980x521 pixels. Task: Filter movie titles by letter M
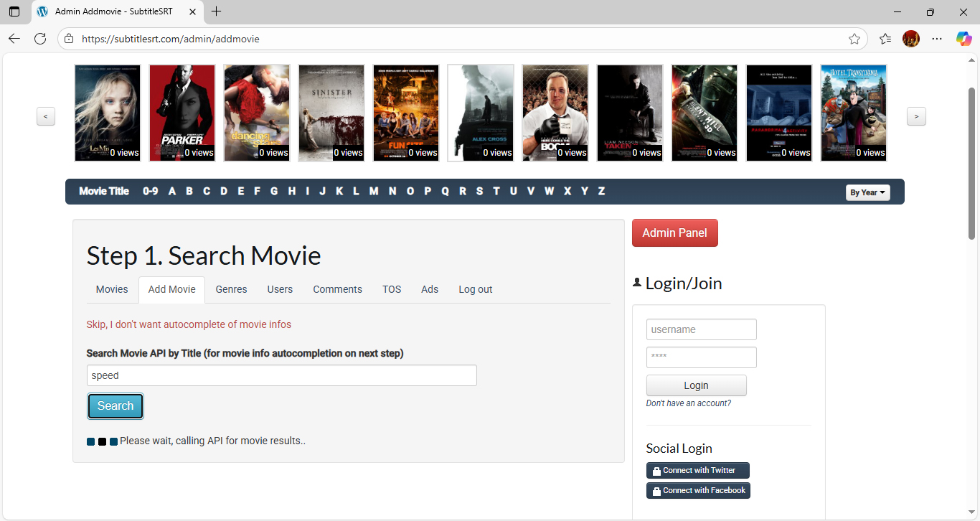click(x=374, y=191)
